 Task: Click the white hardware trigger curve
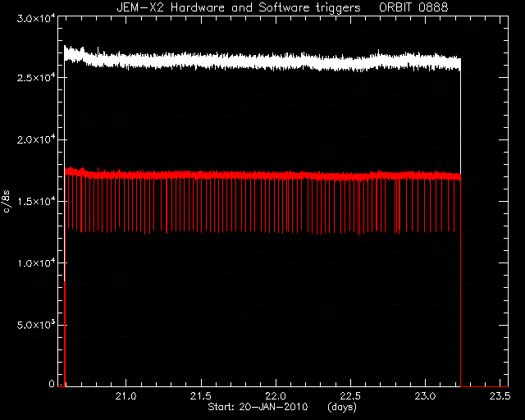coord(262,61)
